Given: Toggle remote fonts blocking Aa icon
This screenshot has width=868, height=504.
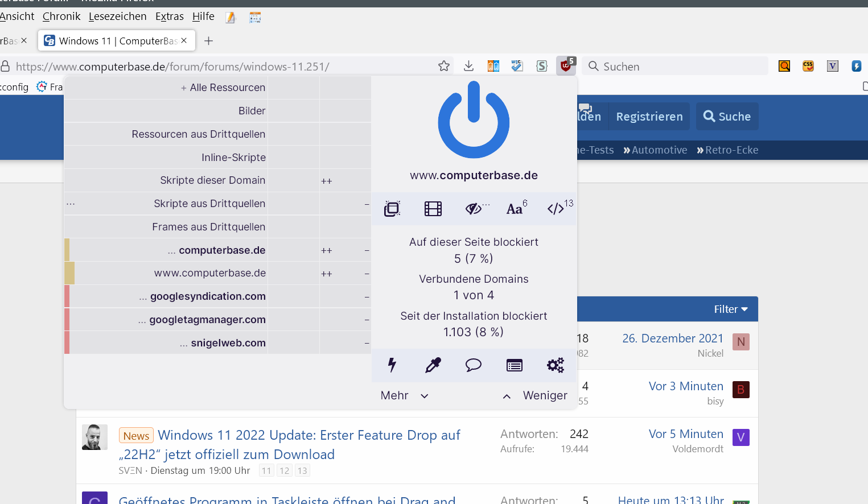Looking at the screenshot, I should pyautogui.click(x=515, y=209).
